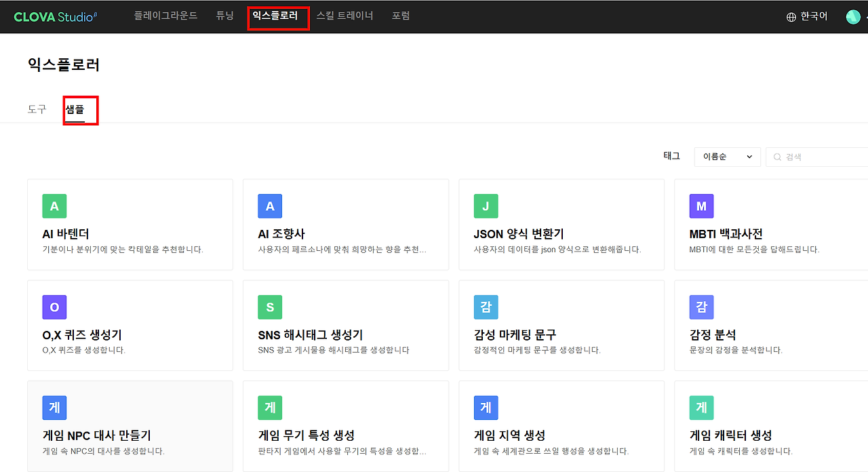The width and height of the screenshot is (868, 472).
Task: Open the 이름순 sort dropdown
Action: pyautogui.click(x=728, y=157)
